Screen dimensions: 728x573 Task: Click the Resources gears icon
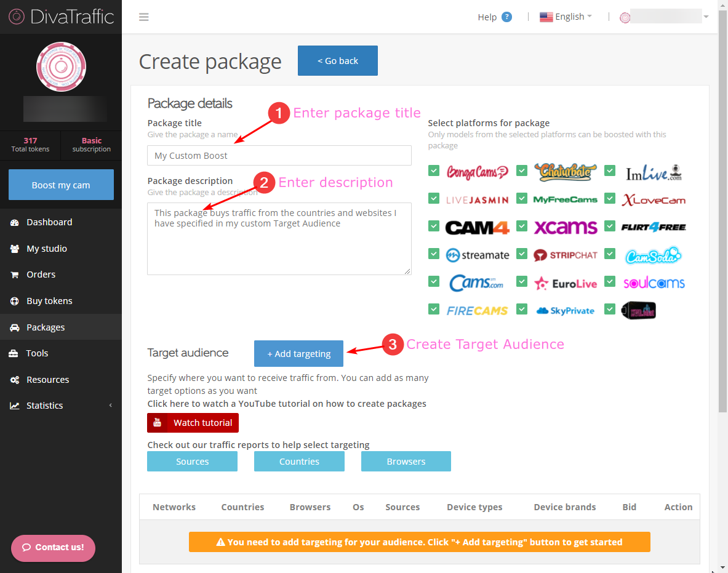point(15,380)
